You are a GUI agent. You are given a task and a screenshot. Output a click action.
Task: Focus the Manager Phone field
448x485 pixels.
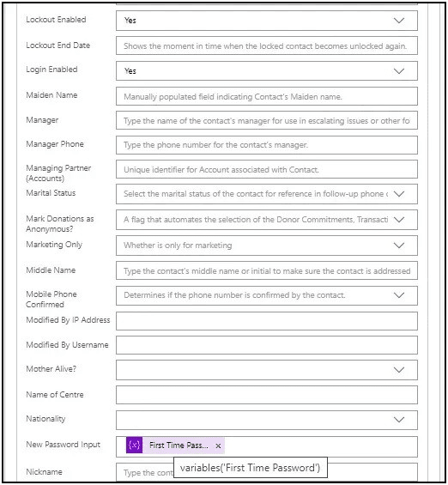coord(267,145)
